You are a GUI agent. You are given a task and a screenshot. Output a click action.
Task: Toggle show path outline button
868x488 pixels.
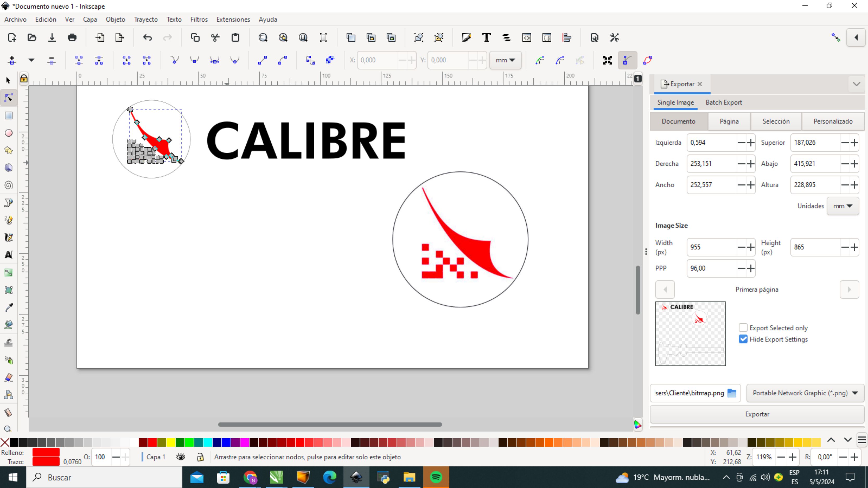click(648, 60)
